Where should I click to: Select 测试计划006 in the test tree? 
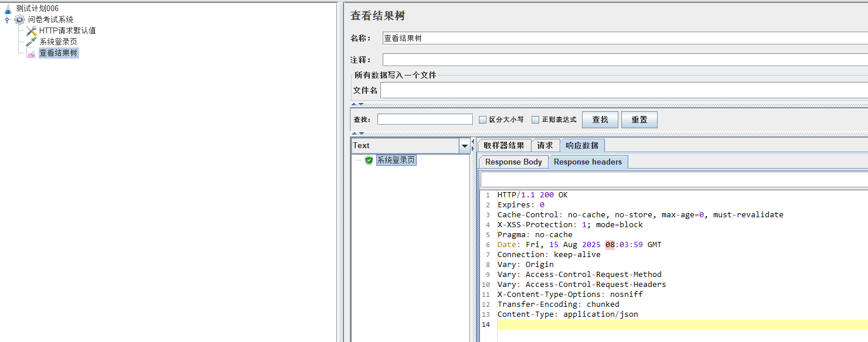(x=38, y=8)
